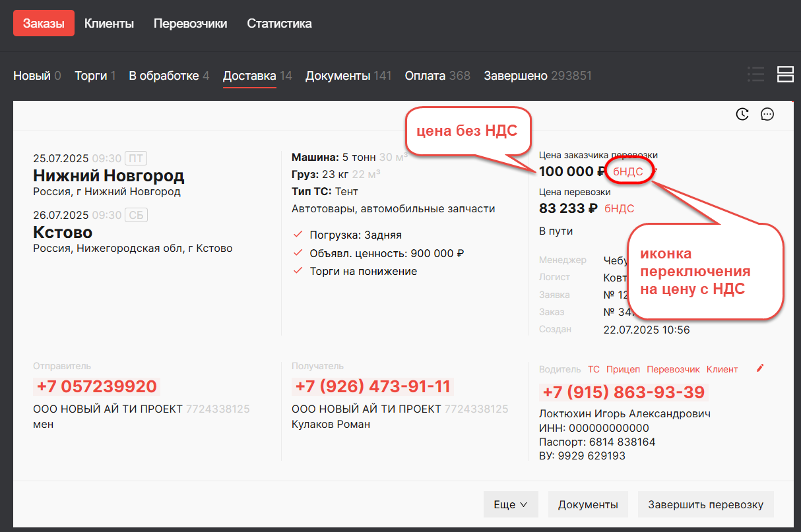Edit driver details with the pencil icon
Viewport: 801px width, 532px height.
point(760,368)
